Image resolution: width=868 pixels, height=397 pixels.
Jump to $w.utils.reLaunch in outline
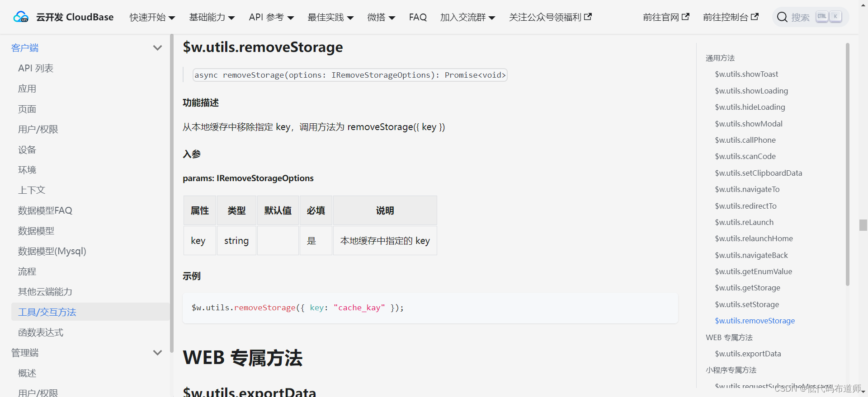click(744, 222)
